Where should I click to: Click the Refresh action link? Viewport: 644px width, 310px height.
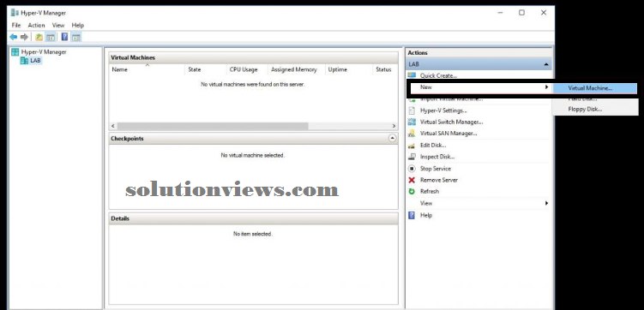[x=430, y=192]
